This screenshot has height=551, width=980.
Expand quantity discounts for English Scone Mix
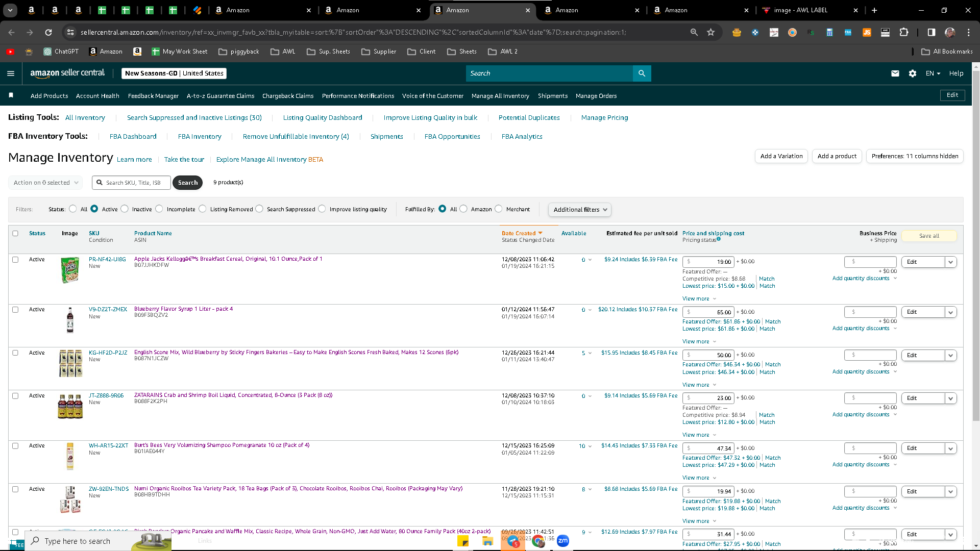tap(865, 372)
